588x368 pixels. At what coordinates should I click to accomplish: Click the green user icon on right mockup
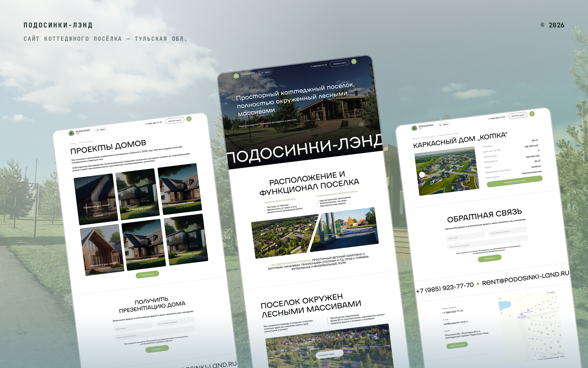(532, 114)
